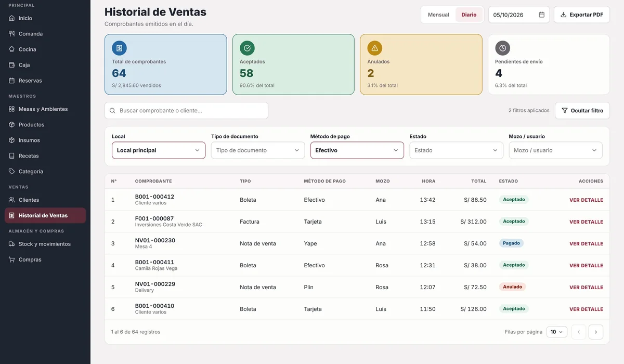624x364 pixels.
Task: Go to previous page with left arrow
Action: [x=579, y=332]
